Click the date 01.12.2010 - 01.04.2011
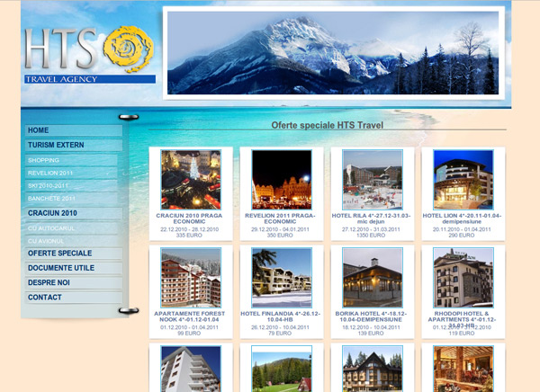540x392 pixels. pyautogui.click(x=189, y=327)
